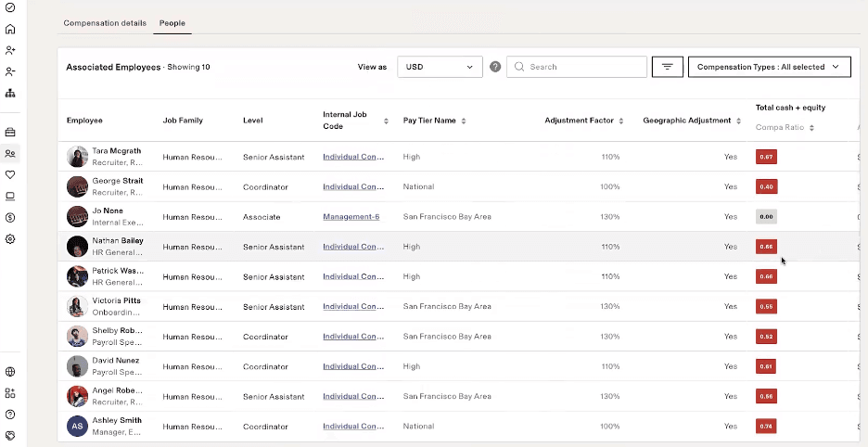868x447 pixels.
Task: Click the globe icon in sidebar
Action: click(x=10, y=372)
